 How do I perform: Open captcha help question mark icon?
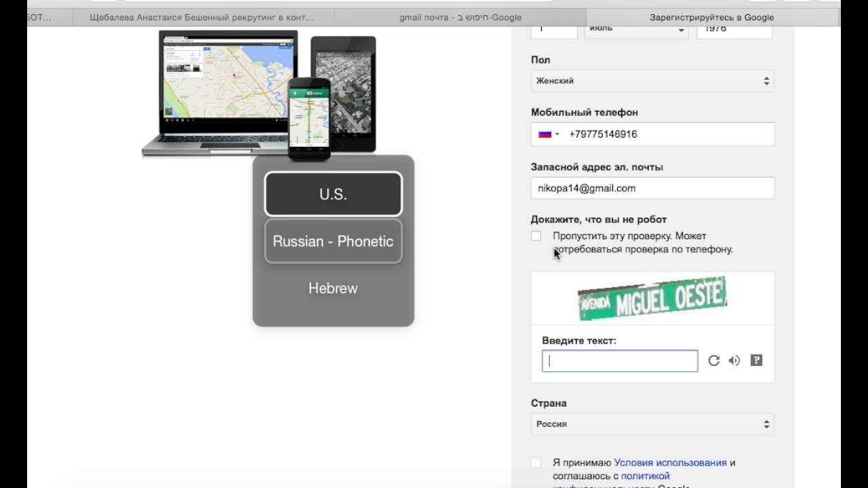point(757,361)
